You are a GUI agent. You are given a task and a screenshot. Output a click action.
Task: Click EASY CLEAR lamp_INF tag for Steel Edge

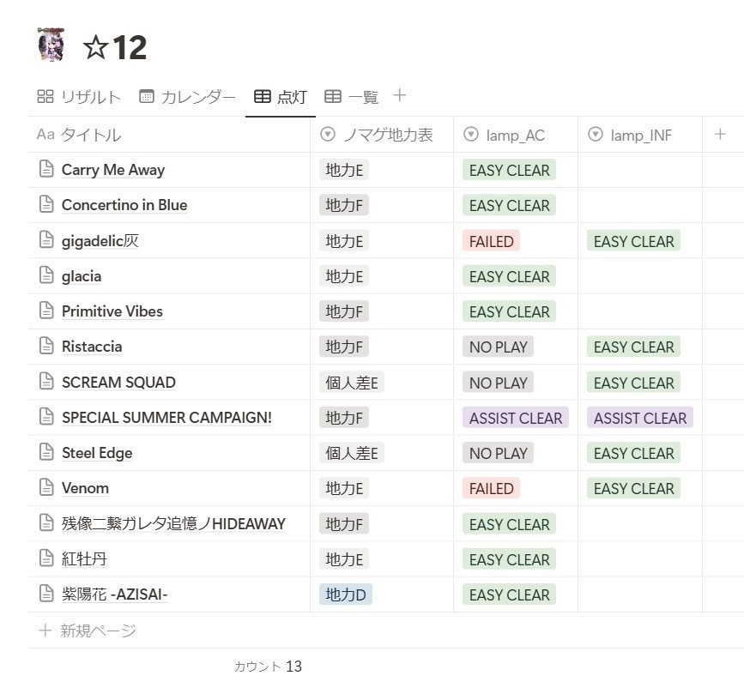click(634, 453)
